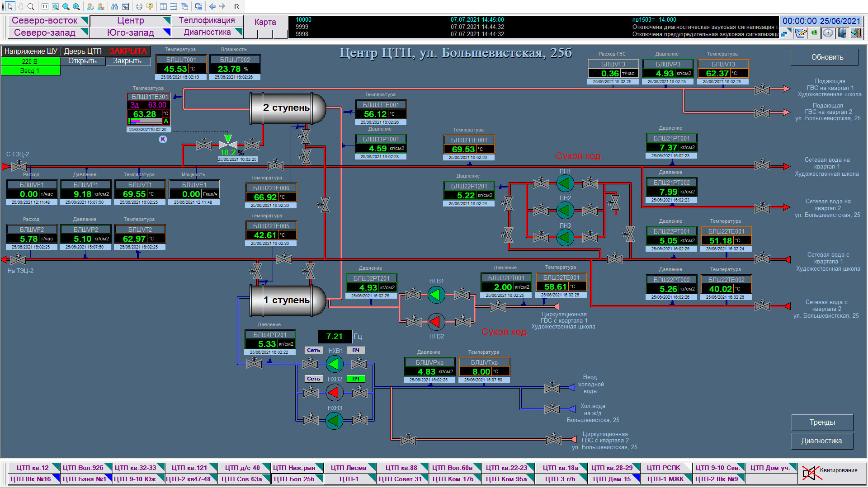This screenshot has width=868, height=488.
Task: Toggle the green ПЧ mode for НХВ2
Action: pyautogui.click(x=356, y=379)
